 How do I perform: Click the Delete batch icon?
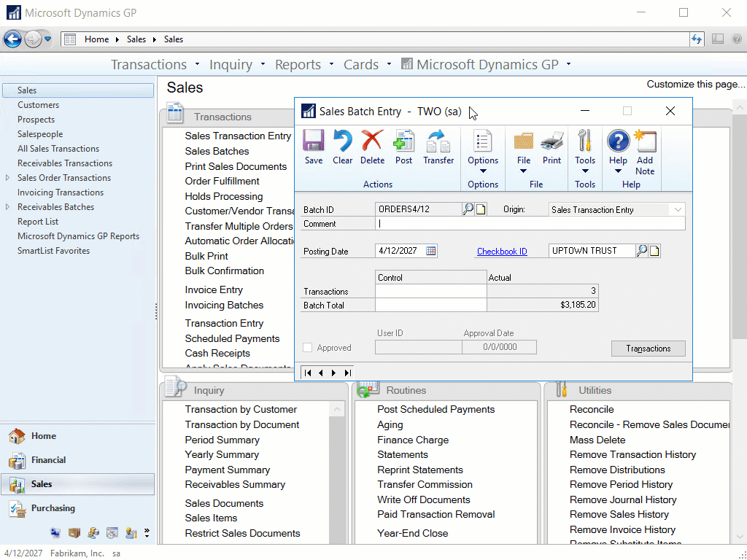pos(372,141)
